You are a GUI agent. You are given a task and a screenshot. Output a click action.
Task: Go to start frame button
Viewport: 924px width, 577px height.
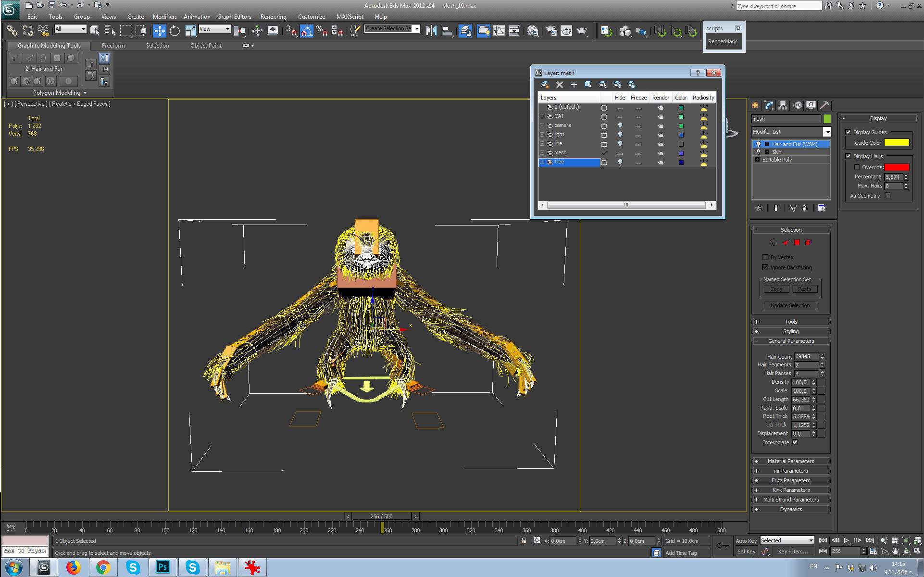coord(823,540)
